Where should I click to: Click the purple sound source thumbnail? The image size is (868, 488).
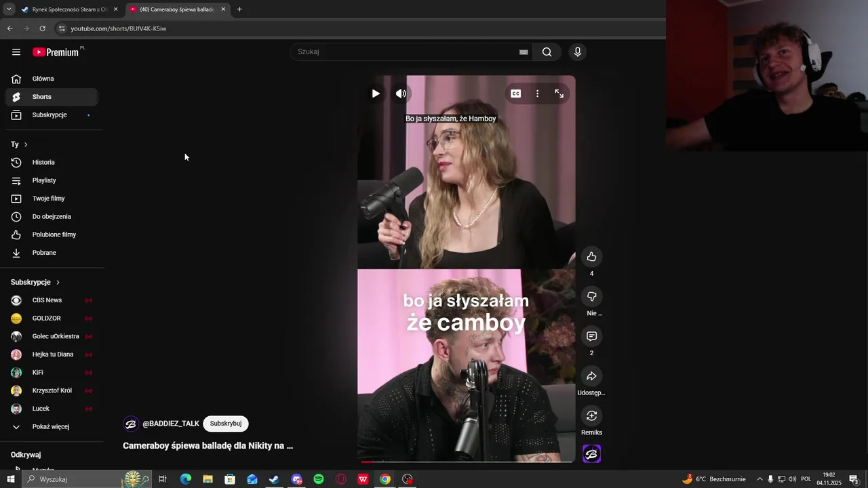pos(592,454)
